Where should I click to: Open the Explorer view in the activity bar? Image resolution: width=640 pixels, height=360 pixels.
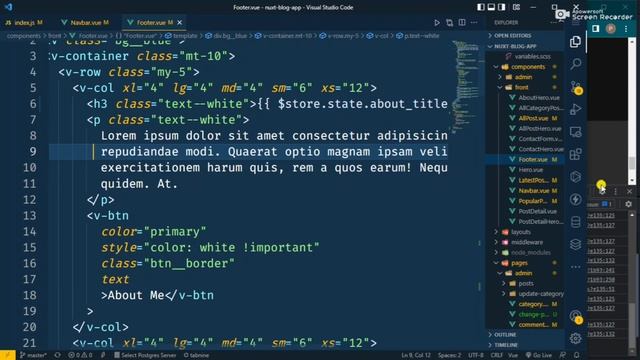pos(576,42)
